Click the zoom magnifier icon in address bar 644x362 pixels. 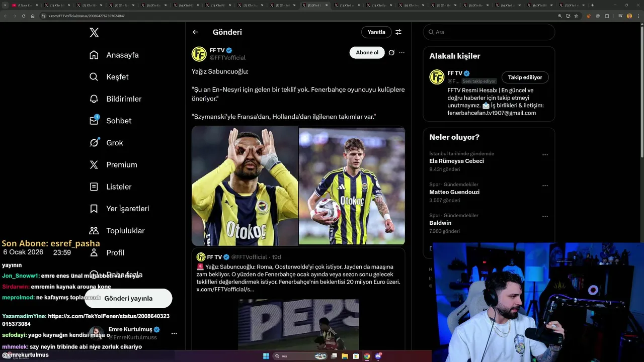[x=560, y=16]
